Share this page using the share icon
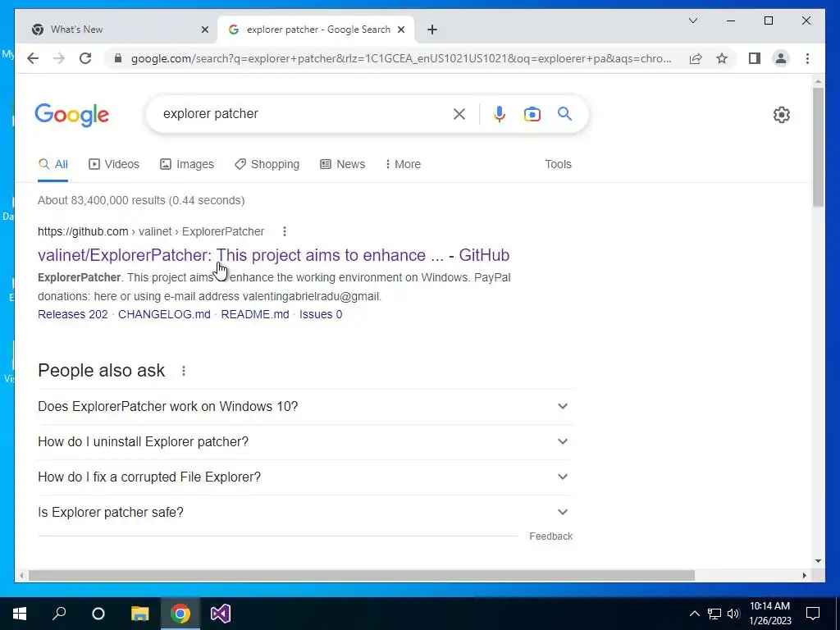840x630 pixels. 696,58
